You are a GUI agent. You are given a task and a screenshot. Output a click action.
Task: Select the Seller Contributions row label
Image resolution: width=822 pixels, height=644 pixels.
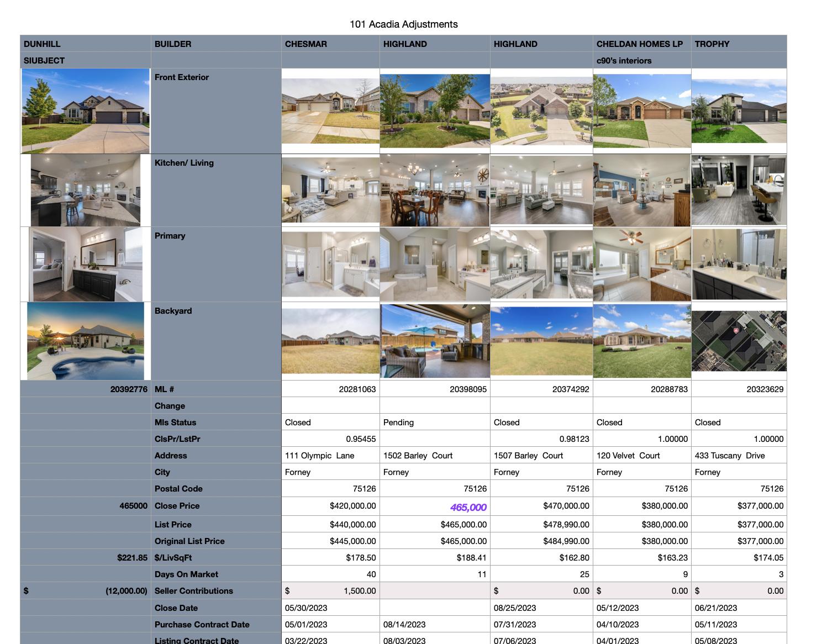click(194, 591)
